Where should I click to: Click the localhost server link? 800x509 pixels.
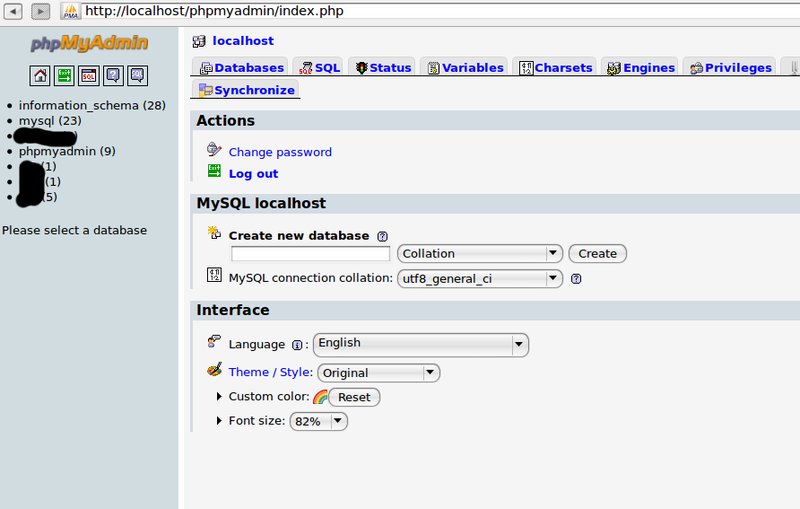pos(243,41)
